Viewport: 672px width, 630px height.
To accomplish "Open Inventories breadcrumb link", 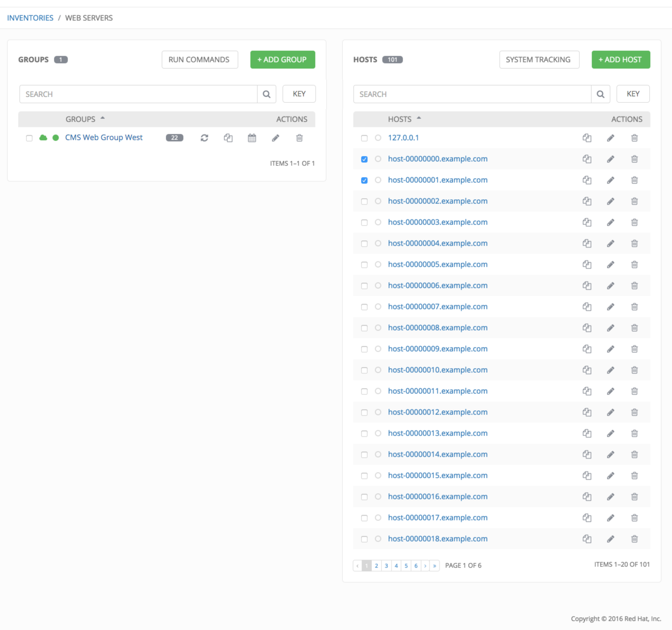I will (x=30, y=18).
